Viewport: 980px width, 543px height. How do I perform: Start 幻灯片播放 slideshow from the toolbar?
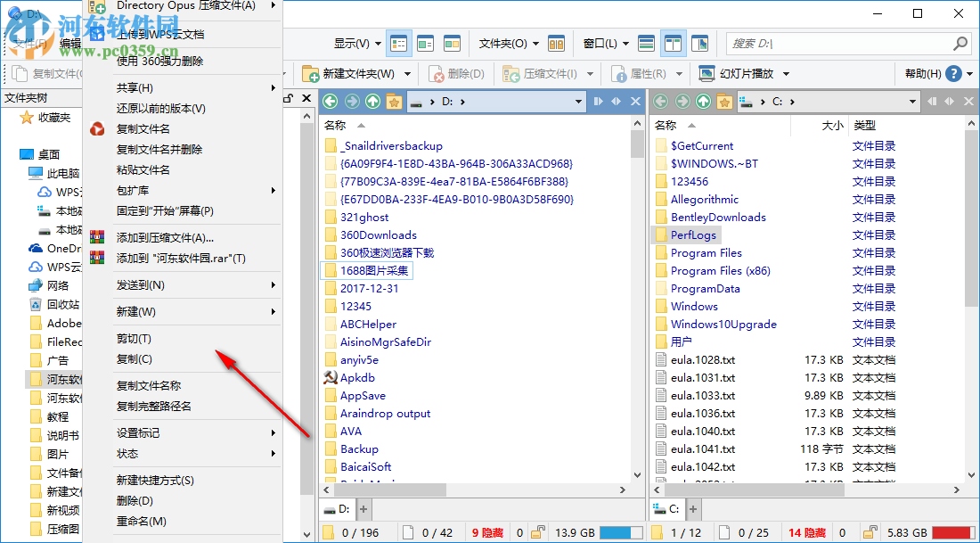pyautogui.click(x=706, y=72)
